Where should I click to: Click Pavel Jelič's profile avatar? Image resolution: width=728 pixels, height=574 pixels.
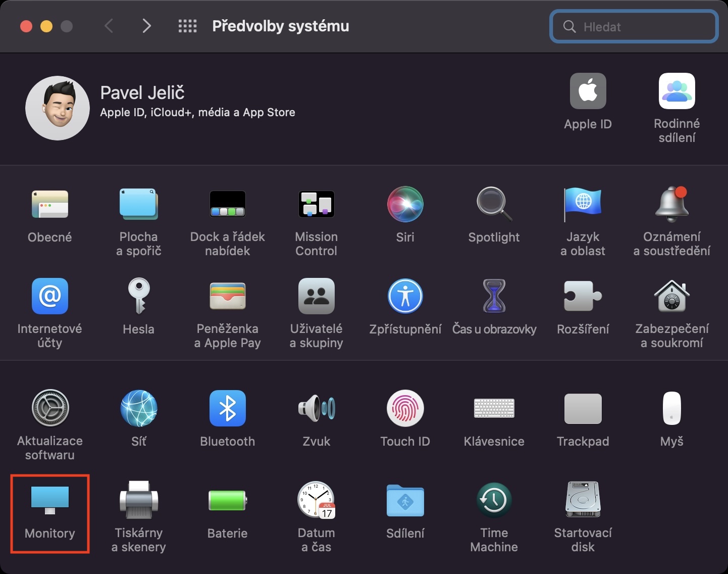point(58,108)
